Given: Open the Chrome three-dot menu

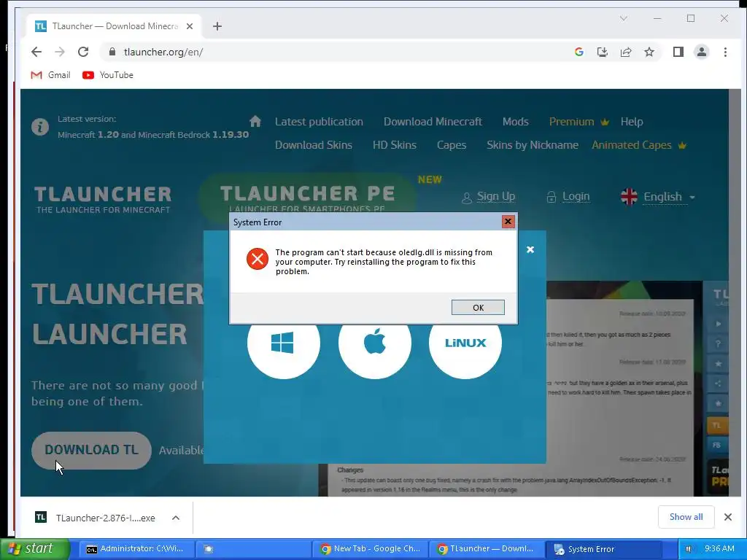Looking at the screenshot, I should coord(725,52).
